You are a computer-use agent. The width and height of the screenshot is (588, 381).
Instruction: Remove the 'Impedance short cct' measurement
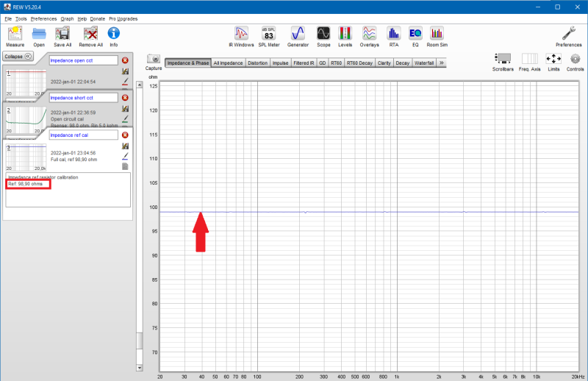125,98
